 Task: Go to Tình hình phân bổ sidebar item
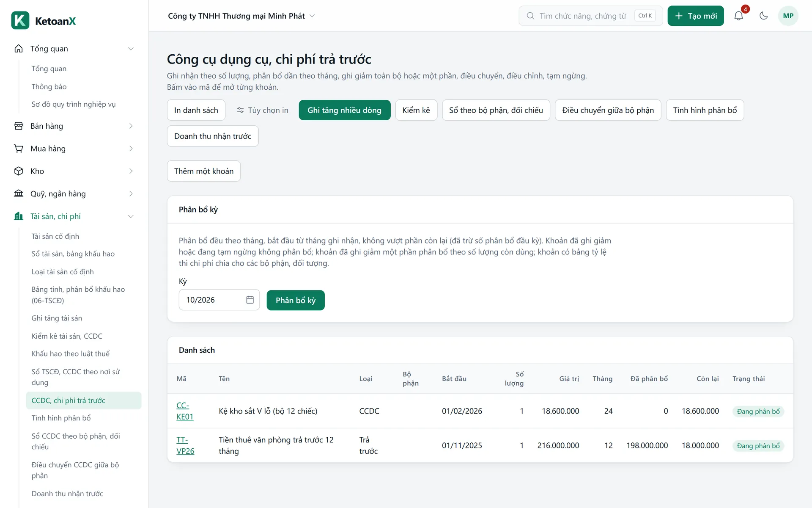coord(61,418)
